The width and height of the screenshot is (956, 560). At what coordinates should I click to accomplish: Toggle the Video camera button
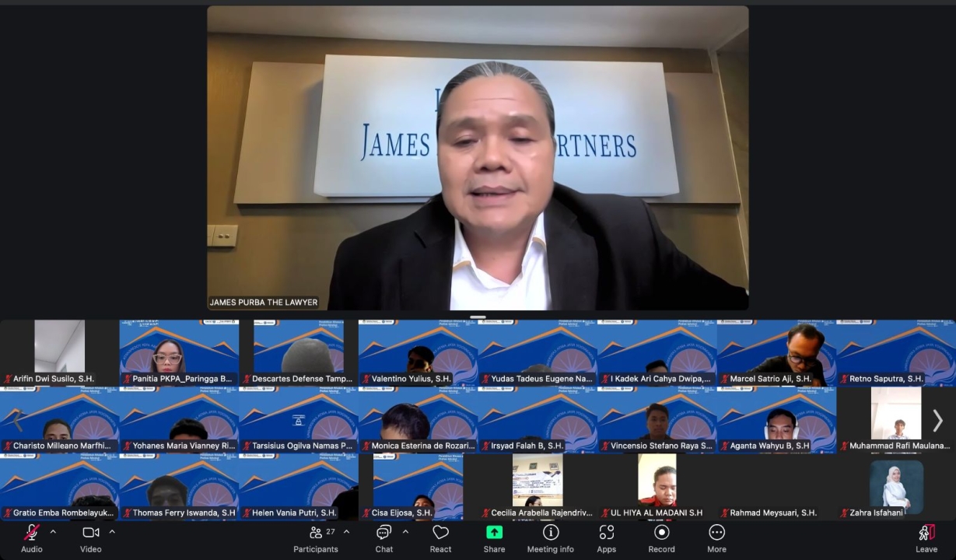pyautogui.click(x=90, y=533)
